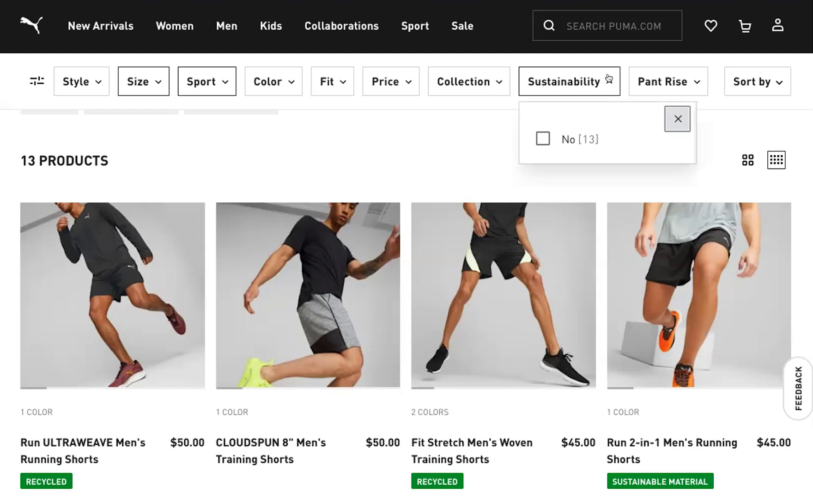This screenshot has height=504, width=813.
Task: Expand the Style filter dropdown
Action: (x=82, y=82)
